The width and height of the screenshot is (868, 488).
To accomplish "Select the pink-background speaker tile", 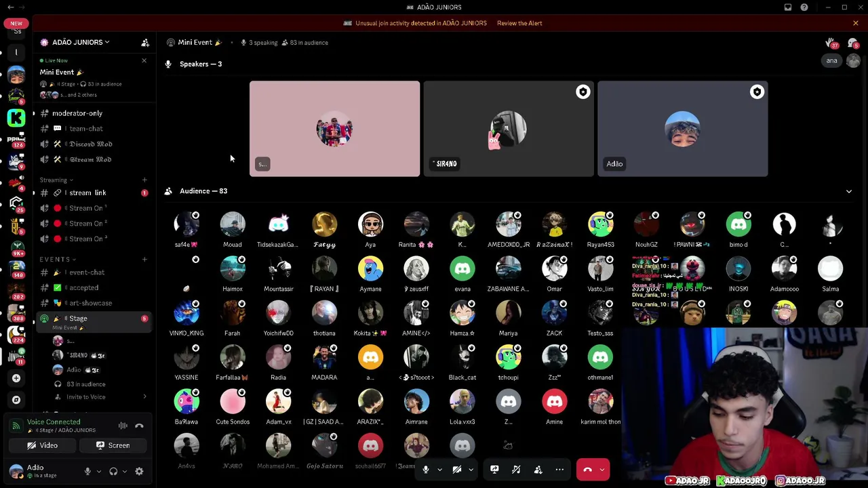I will pos(335,129).
